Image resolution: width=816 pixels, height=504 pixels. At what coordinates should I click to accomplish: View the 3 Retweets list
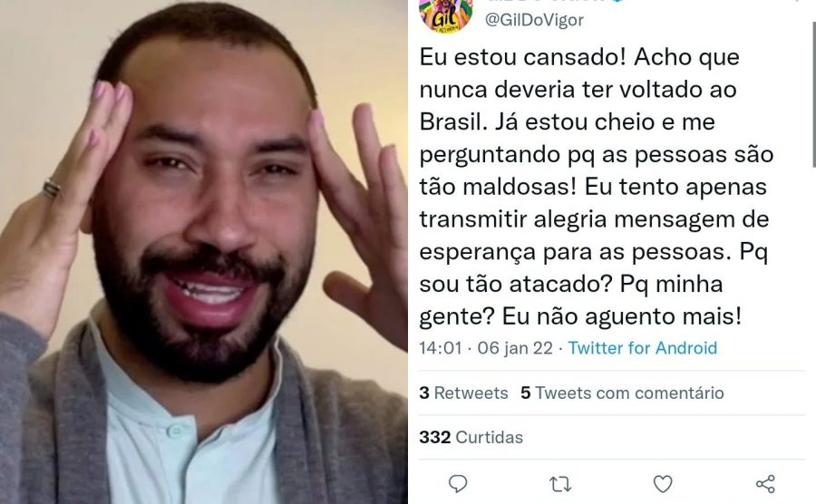pos(463,393)
